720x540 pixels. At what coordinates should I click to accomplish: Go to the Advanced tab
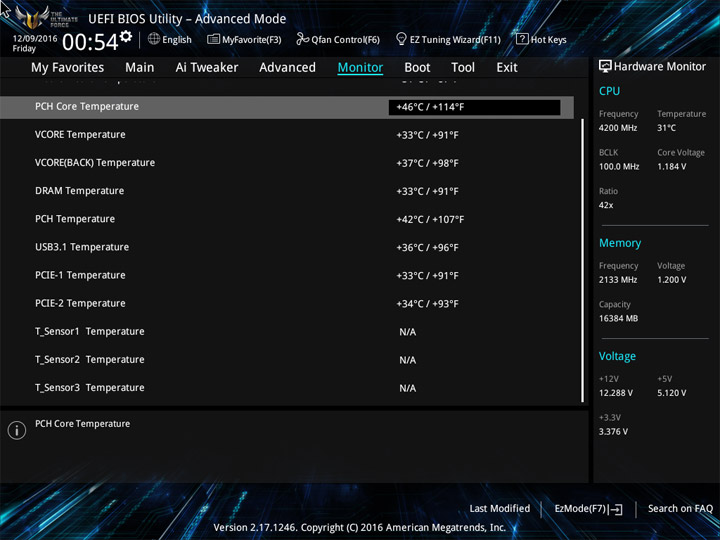[287, 68]
